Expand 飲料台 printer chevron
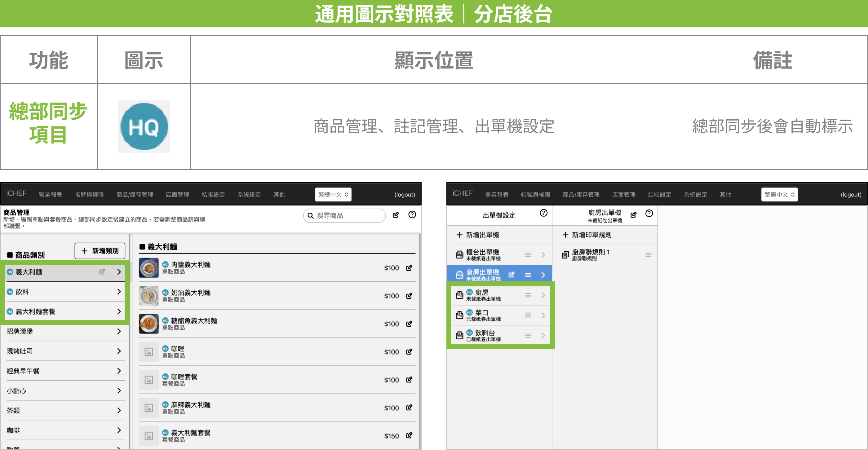This screenshot has height=450, width=868. click(543, 335)
